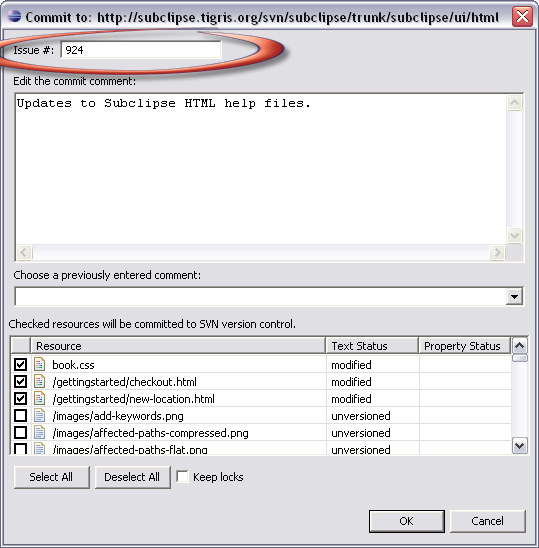Uncheck the book.css resource checkbox
The height and width of the screenshot is (548, 539).
[20, 365]
